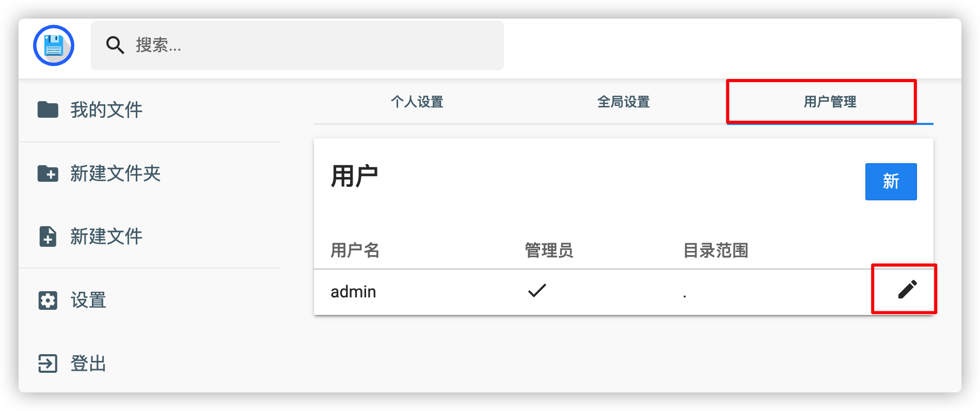Click the new folder plus icon
980x411 pixels.
(48, 173)
